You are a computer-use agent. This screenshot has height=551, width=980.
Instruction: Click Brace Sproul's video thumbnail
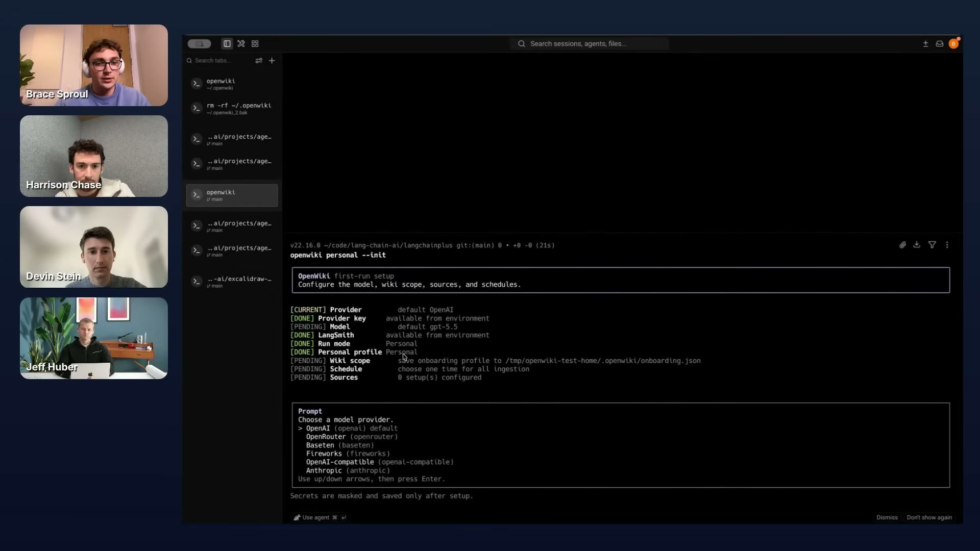tap(94, 65)
